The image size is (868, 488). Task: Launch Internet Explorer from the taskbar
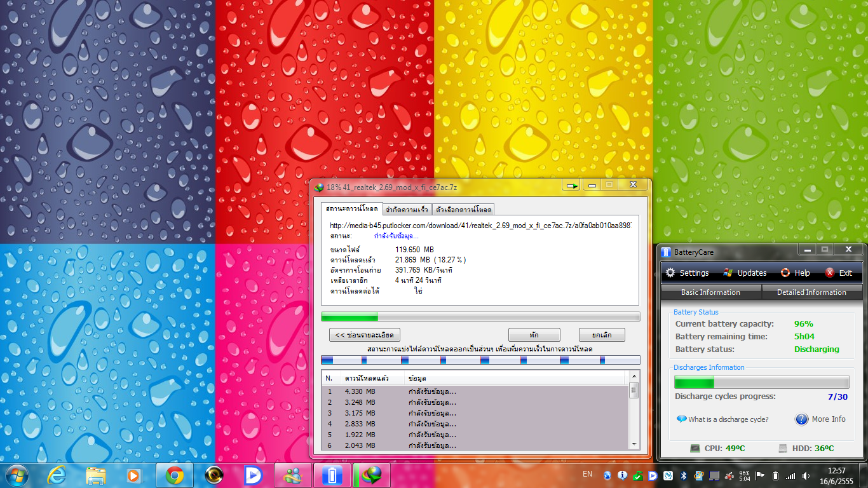(57, 475)
